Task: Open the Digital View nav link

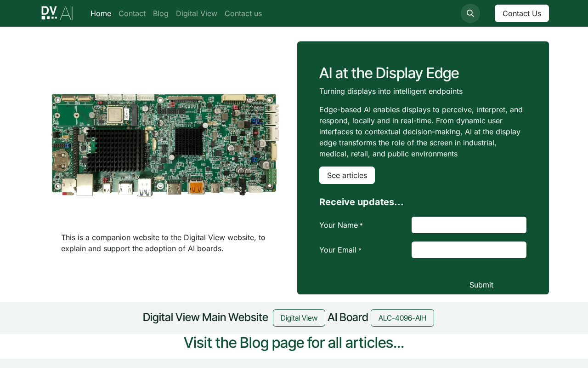Action: click(197, 13)
